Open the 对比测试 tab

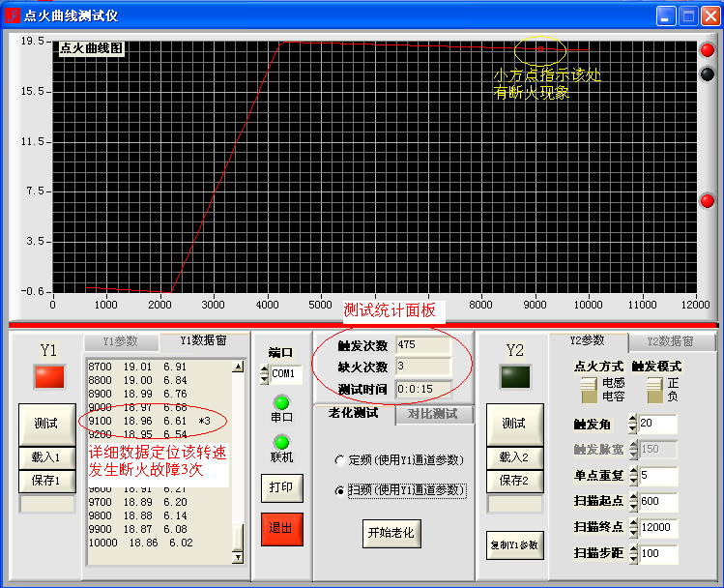[434, 414]
